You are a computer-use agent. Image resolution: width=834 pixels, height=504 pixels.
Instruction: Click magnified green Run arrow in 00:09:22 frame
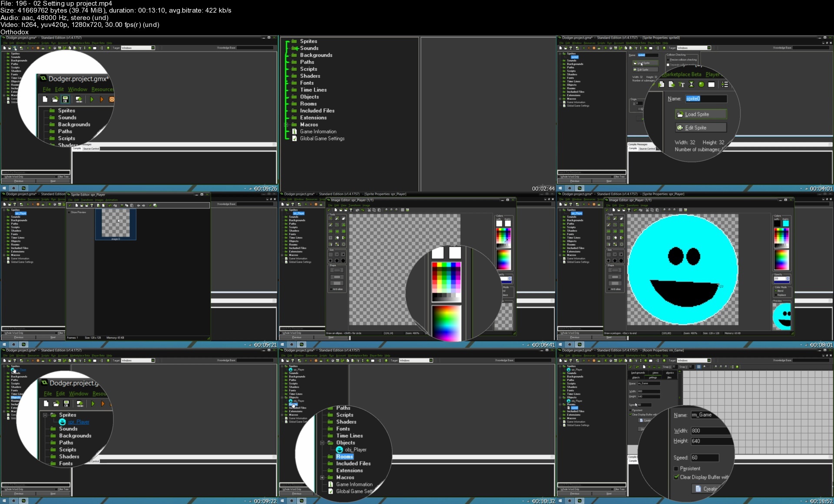point(93,404)
